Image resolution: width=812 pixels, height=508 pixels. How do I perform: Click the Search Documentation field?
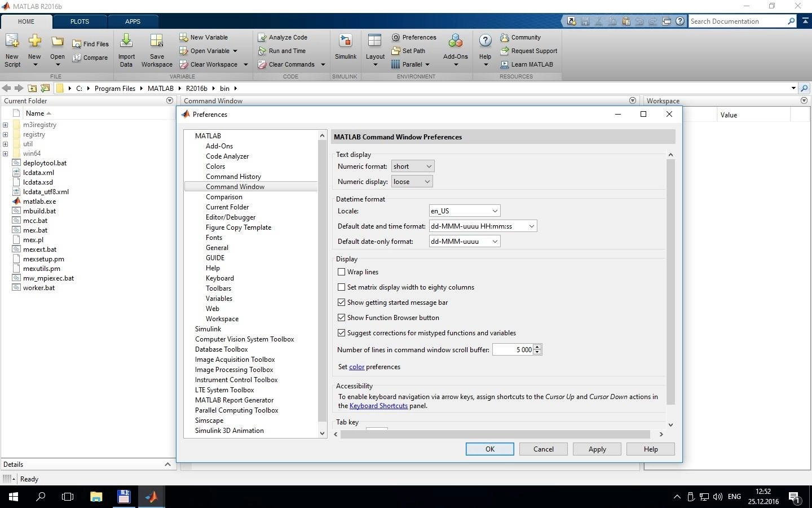coord(738,21)
